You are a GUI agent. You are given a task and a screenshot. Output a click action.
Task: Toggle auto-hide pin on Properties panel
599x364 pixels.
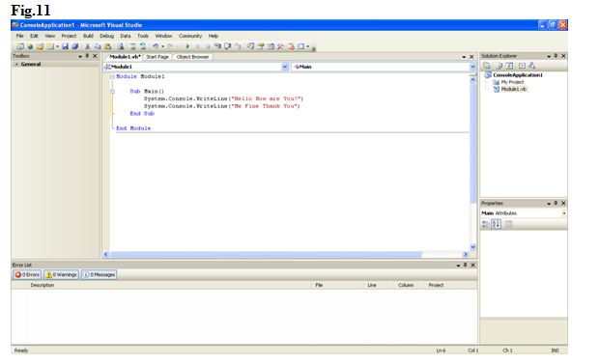tap(556, 203)
